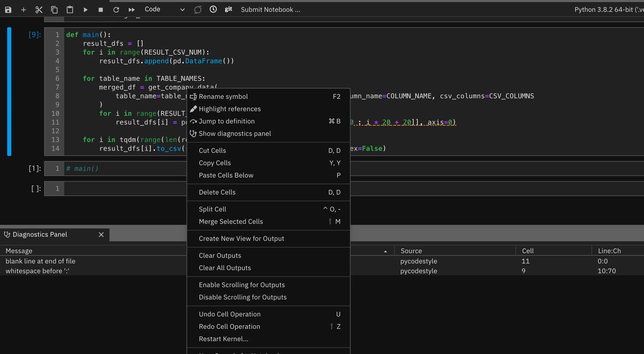This screenshot has width=644, height=354.
Task: Click the circular render icon beside dropdown
Action: pos(198,10)
